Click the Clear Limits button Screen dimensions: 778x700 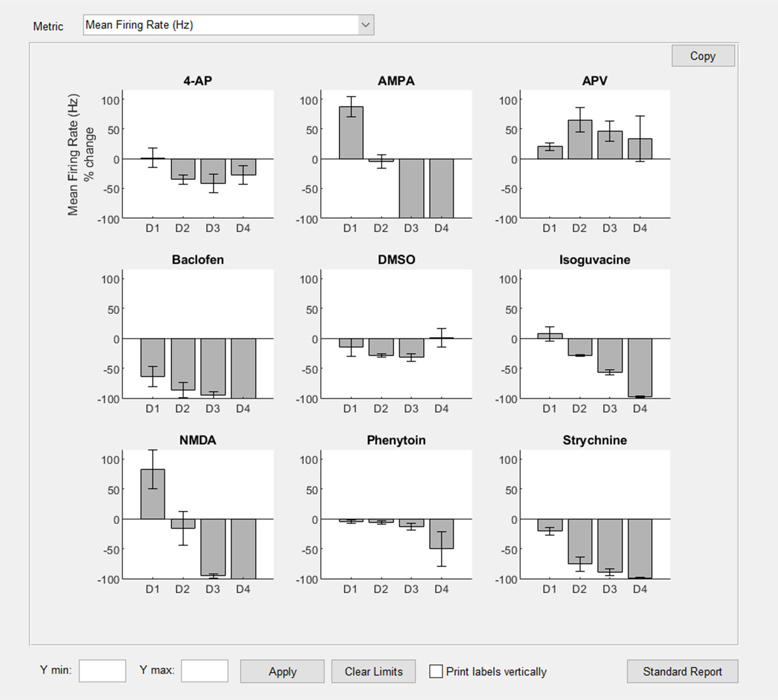point(373,671)
